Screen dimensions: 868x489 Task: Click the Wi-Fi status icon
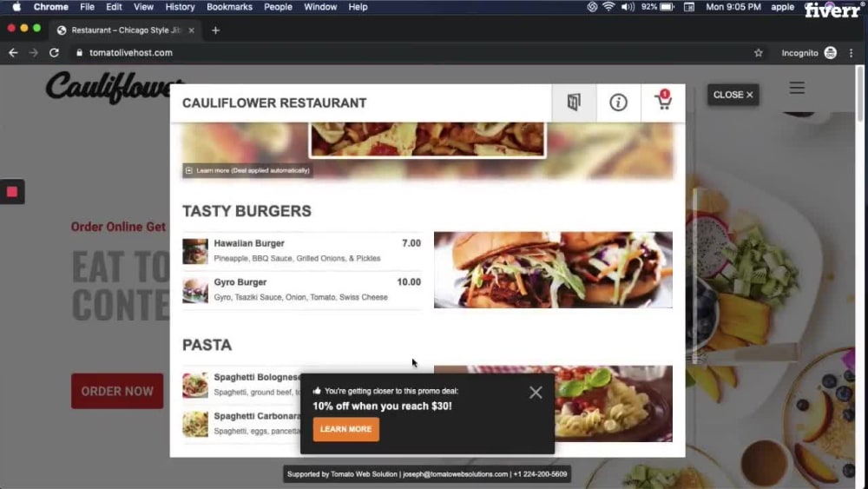click(608, 7)
